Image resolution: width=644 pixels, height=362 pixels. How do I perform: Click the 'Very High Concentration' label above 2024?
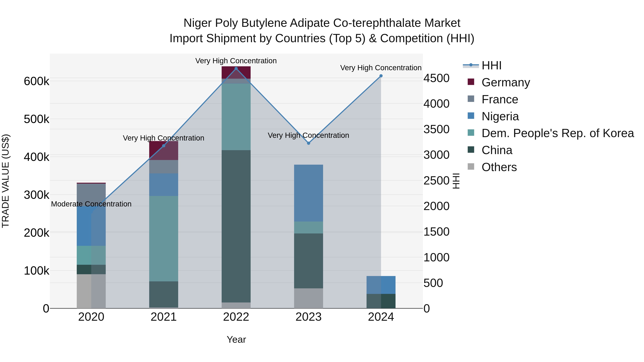pos(381,68)
